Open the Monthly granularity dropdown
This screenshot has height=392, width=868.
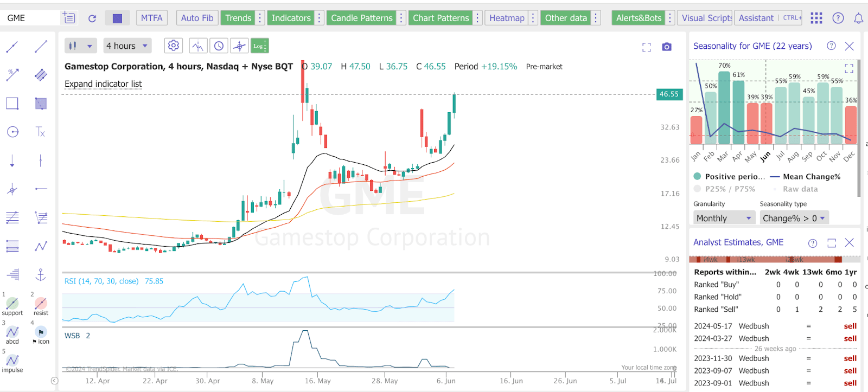[x=724, y=218]
